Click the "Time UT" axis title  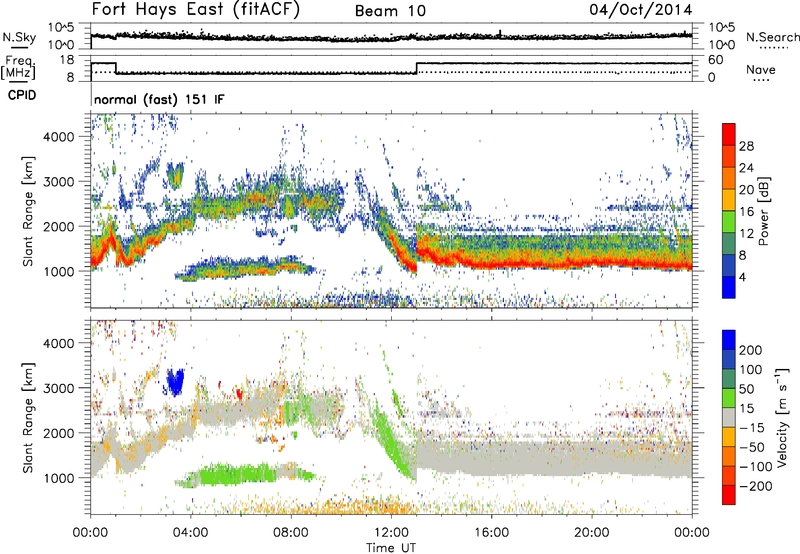[x=391, y=548]
